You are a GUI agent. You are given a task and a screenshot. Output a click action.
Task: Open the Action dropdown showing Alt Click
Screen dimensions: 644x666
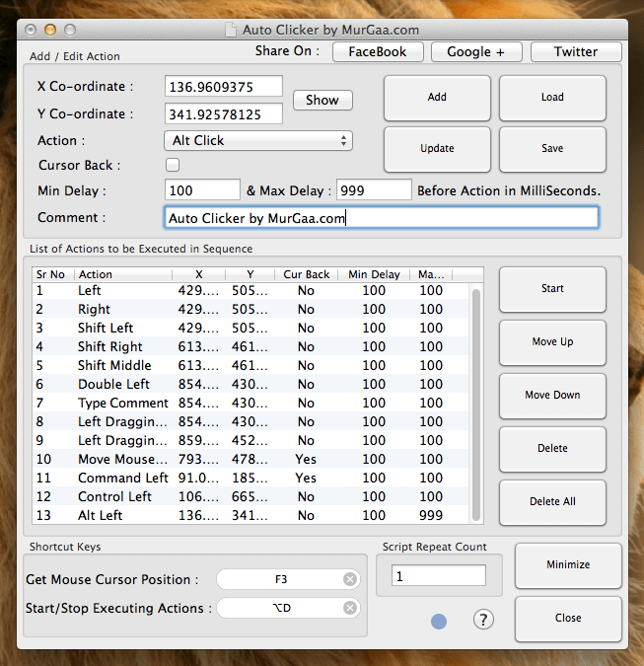click(x=258, y=140)
